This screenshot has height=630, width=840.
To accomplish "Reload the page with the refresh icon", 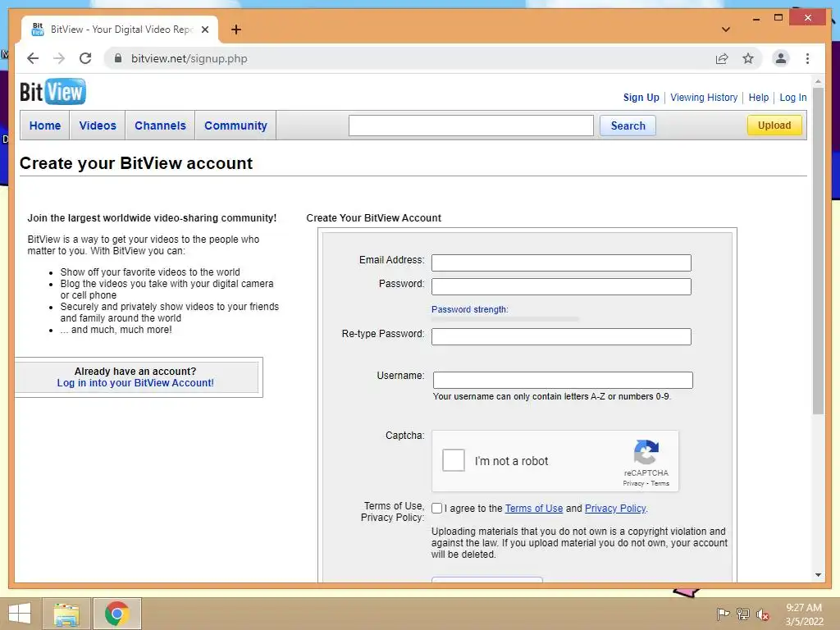I will tap(85, 58).
